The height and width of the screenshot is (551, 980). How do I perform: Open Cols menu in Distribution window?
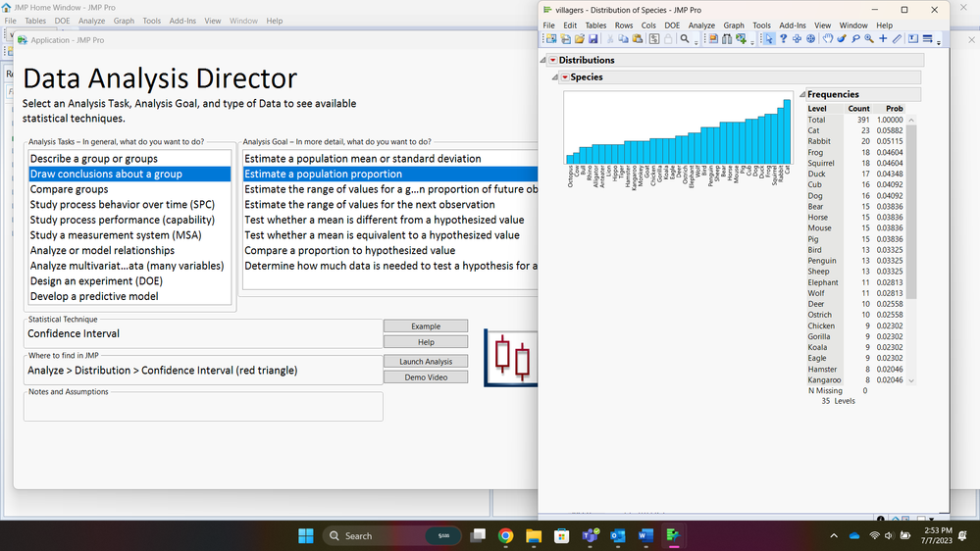pos(648,25)
